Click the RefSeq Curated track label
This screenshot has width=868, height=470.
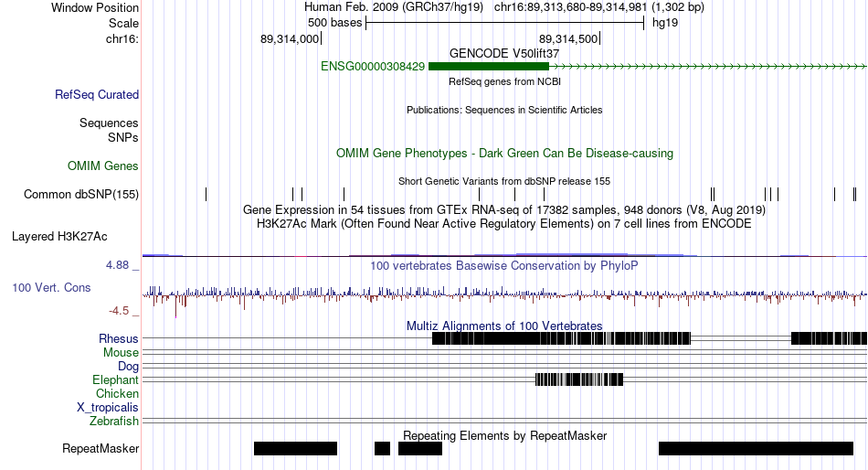(x=96, y=95)
